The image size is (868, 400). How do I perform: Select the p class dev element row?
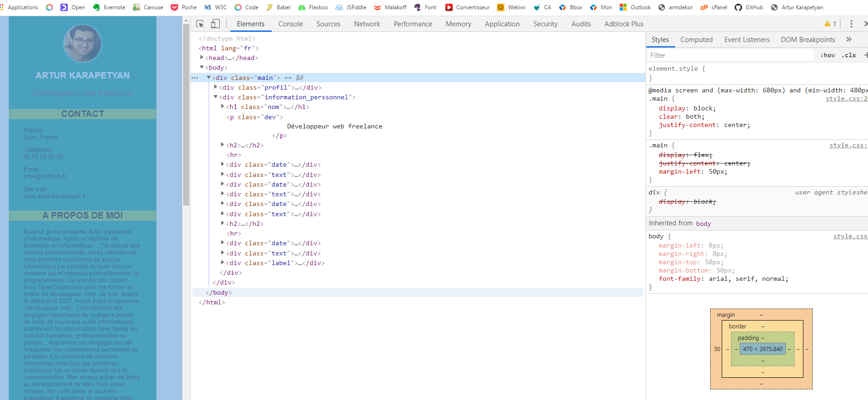[x=418, y=117]
